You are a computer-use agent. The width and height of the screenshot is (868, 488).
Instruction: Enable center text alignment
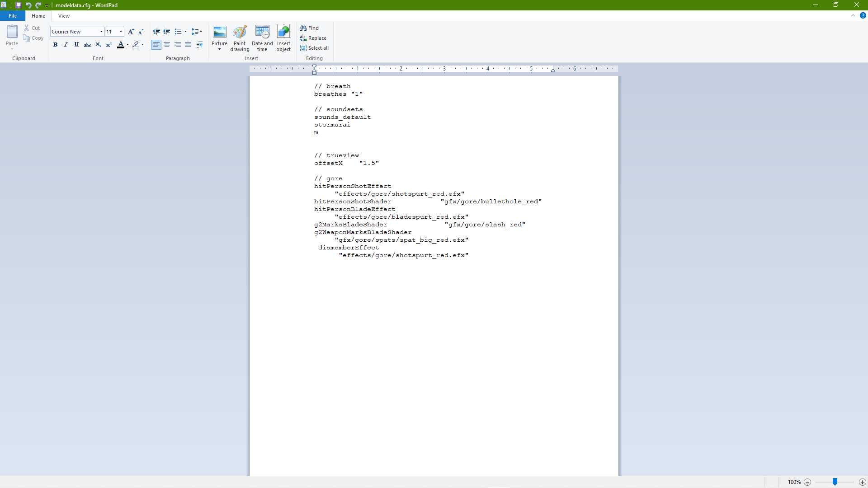[167, 45]
